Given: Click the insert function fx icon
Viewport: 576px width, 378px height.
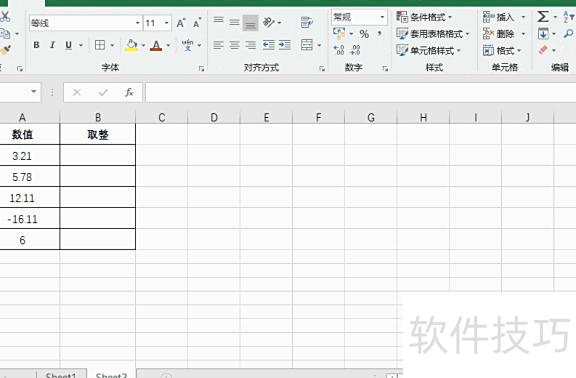Looking at the screenshot, I should [129, 92].
